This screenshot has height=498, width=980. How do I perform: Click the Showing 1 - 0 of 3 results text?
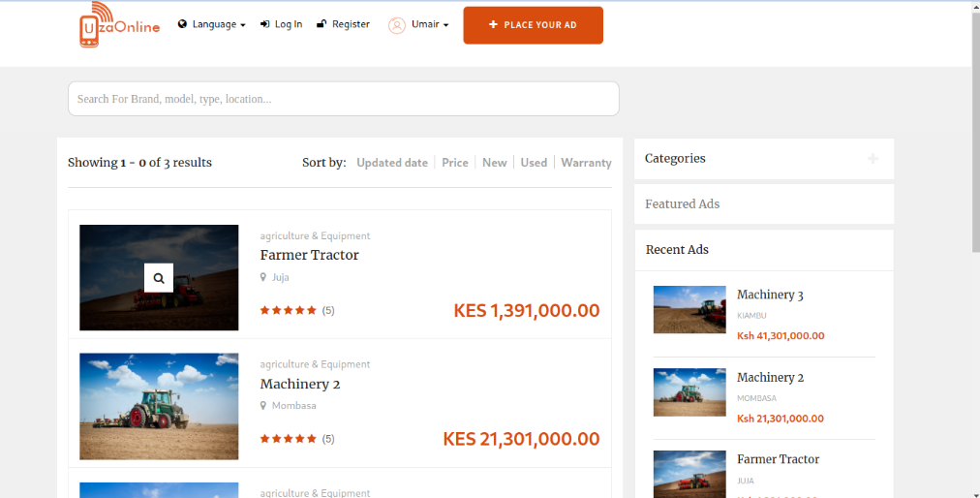coord(140,163)
